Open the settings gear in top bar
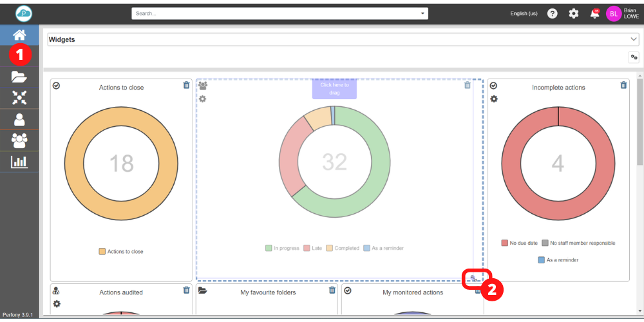 click(573, 14)
